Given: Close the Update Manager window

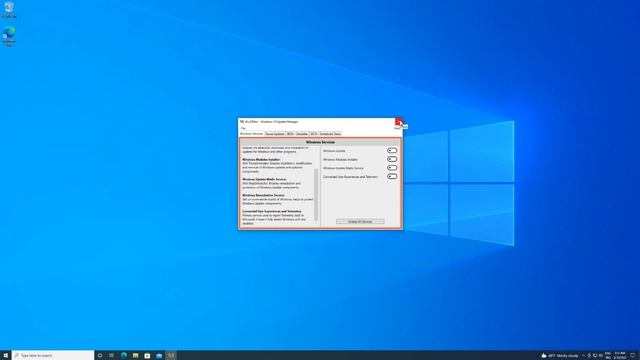Looking at the screenshot, I should [x=398, y=122].
